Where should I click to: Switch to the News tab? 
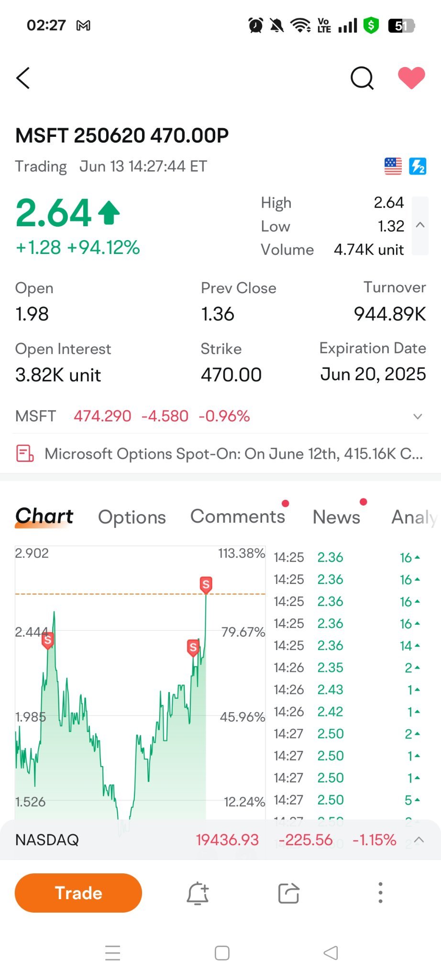click(x=336, y=517)
